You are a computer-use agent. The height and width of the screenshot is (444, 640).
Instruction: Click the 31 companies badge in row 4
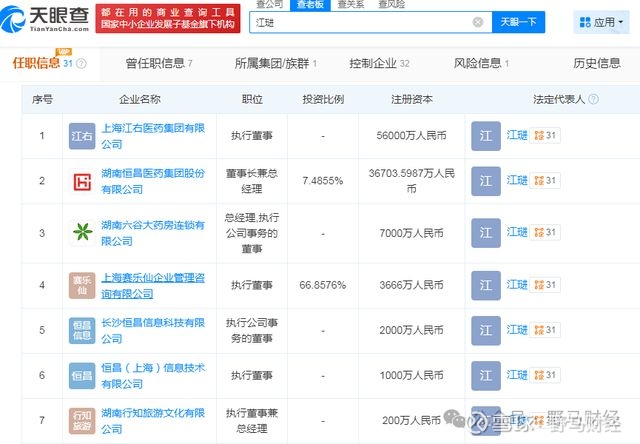545,285
